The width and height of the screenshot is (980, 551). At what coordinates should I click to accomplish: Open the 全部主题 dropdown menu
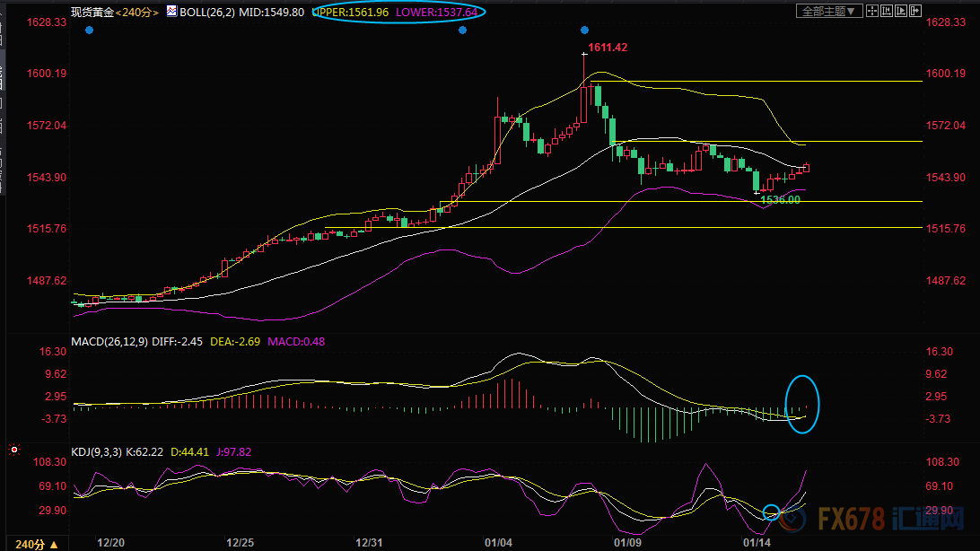pos(830,11)
